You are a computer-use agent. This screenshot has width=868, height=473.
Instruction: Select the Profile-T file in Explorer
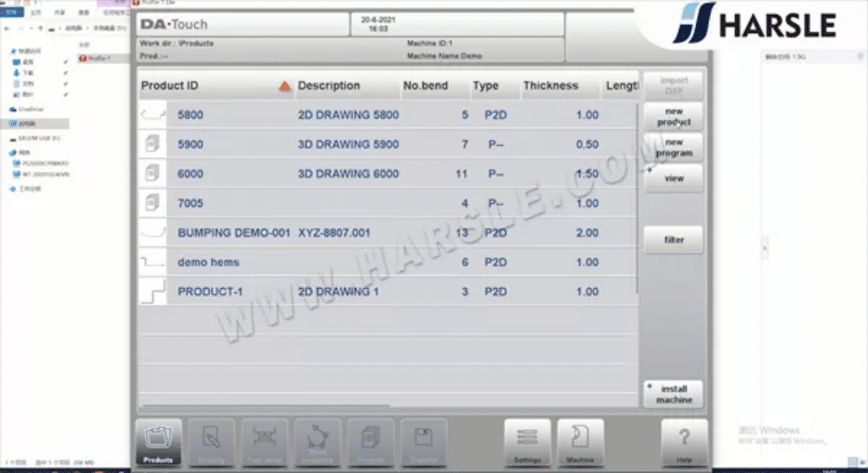95,58
